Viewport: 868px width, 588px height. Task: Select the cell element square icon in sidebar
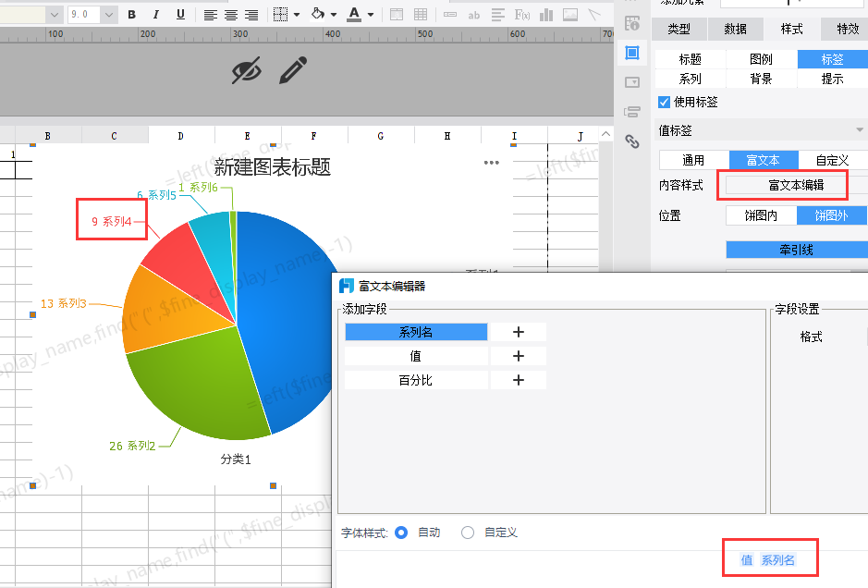(x=632, y=53)
